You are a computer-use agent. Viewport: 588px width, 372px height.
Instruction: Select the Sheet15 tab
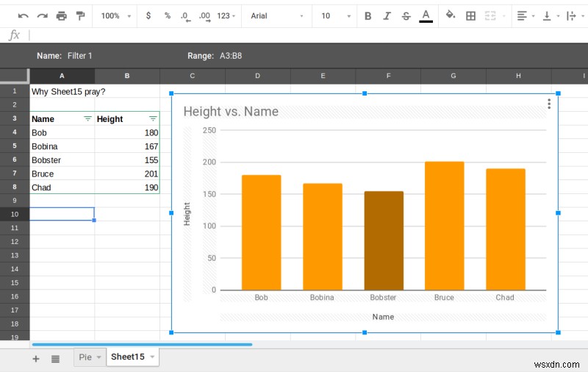point(132,357)
